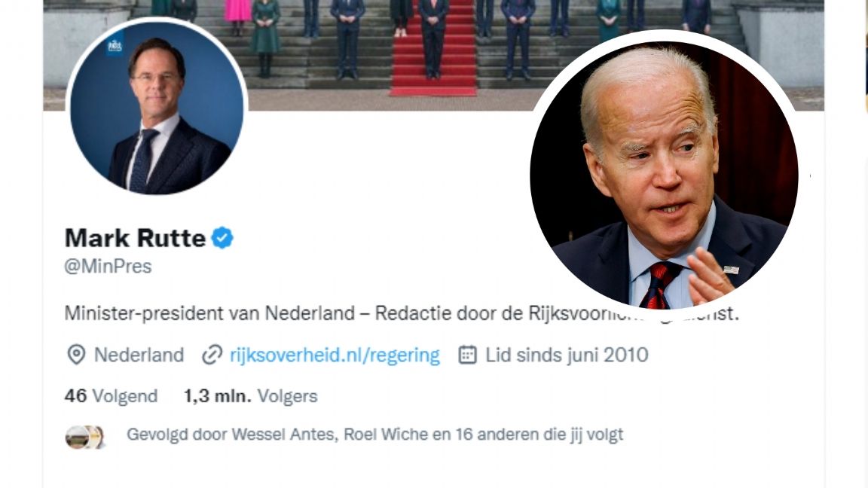
Task: Open the 46 Volgend list
Action: [112, 396]
